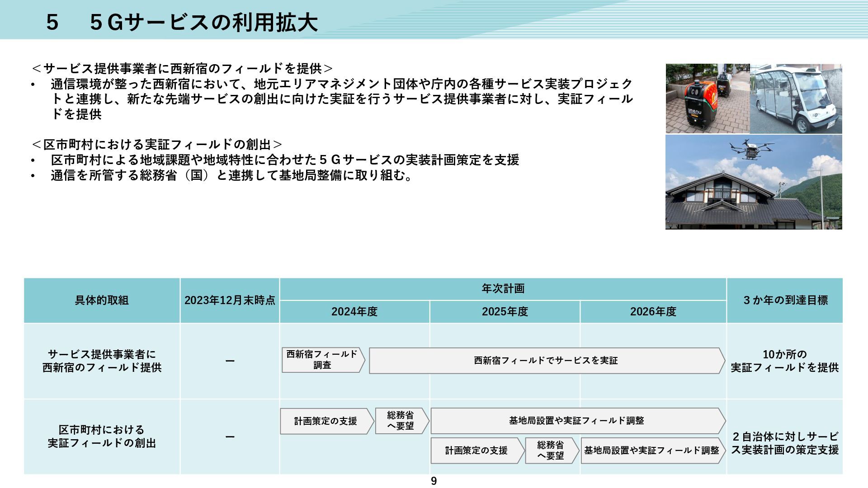868x488 pixels.
Task: Select the first 計画策定の支援 arrow in 2024年度
Action: point(326,421)
